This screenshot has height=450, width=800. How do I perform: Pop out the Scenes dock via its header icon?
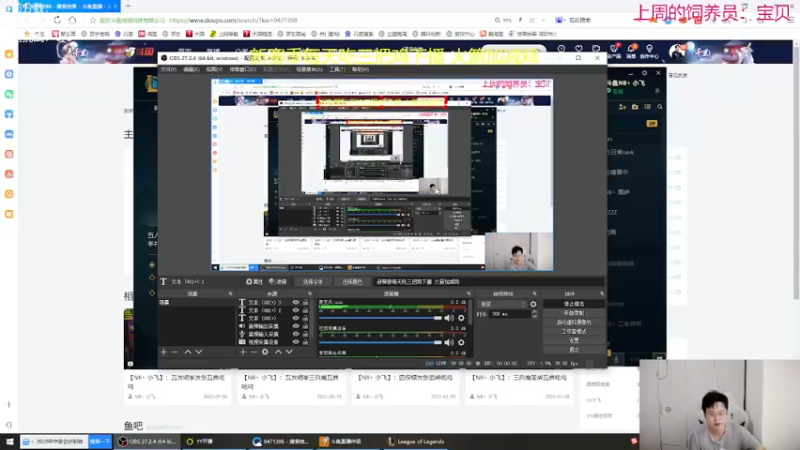point(230,294)
